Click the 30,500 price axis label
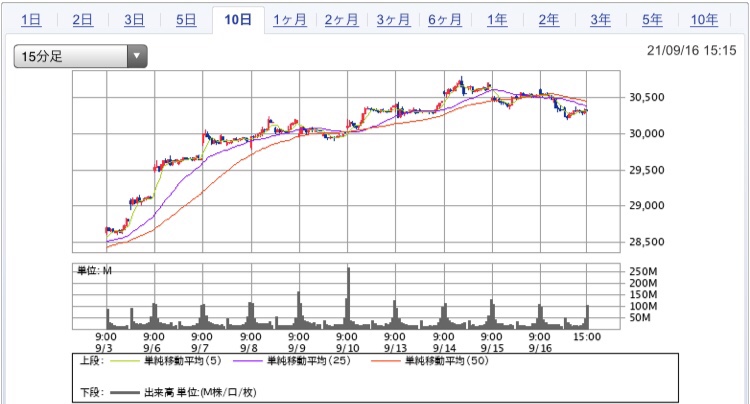Viewport: 750px width, 404px height. click(647, 98)
